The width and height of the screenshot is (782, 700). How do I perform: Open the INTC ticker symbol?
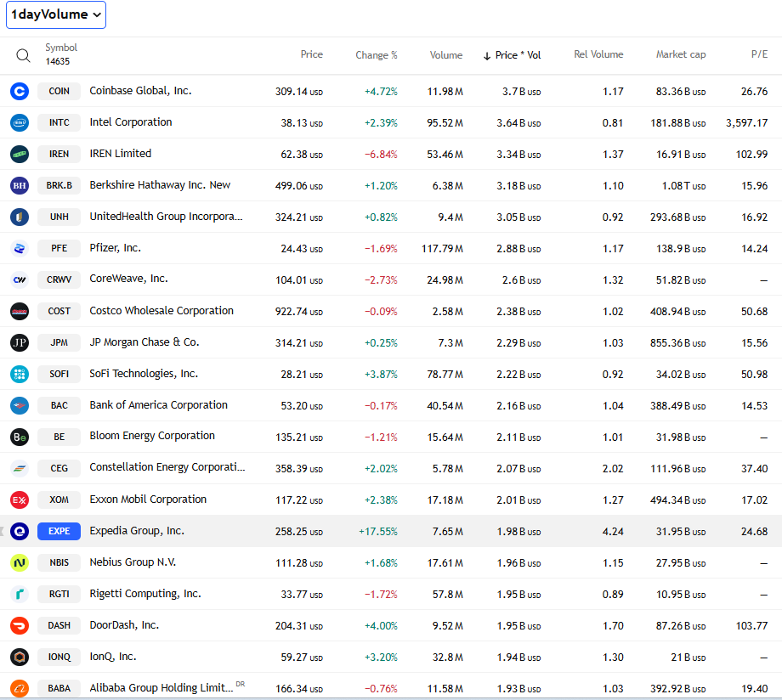[59, 122]
